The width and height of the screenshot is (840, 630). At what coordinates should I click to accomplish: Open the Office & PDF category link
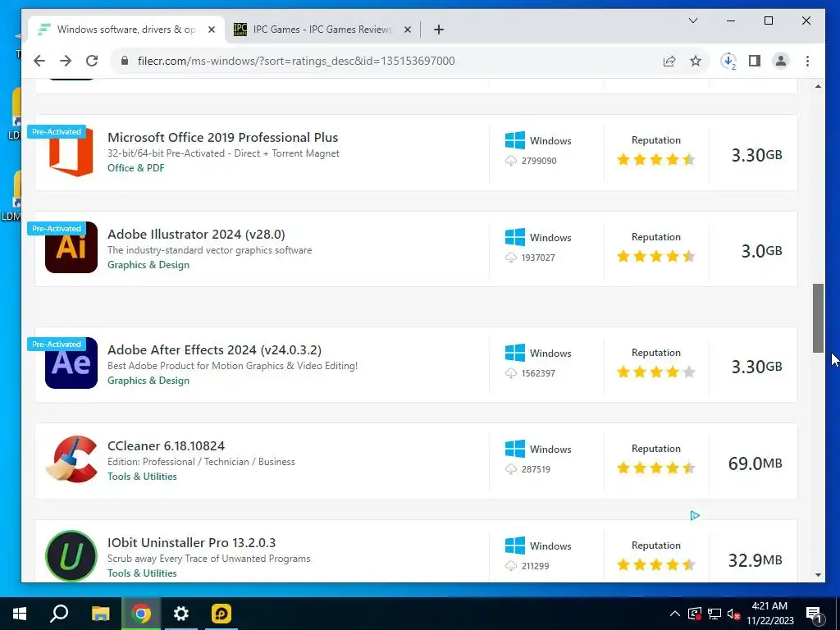(x=135, y=167)
